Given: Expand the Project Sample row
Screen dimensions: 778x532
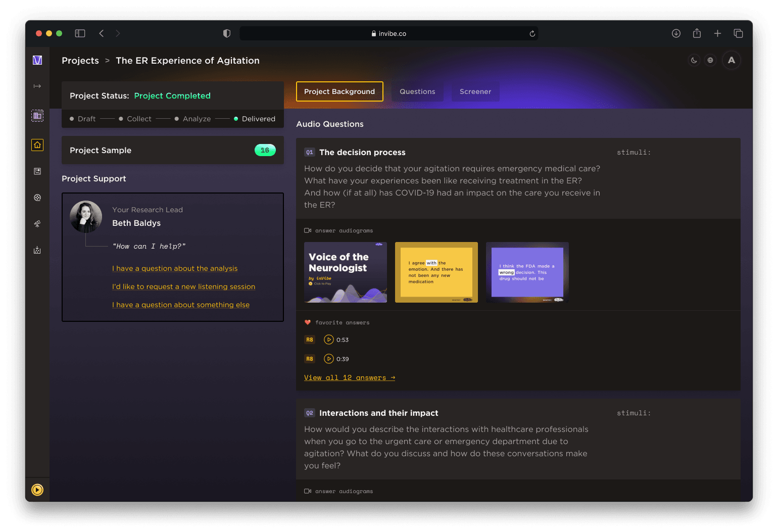Looking at the screenshot, I should point(173,150).
